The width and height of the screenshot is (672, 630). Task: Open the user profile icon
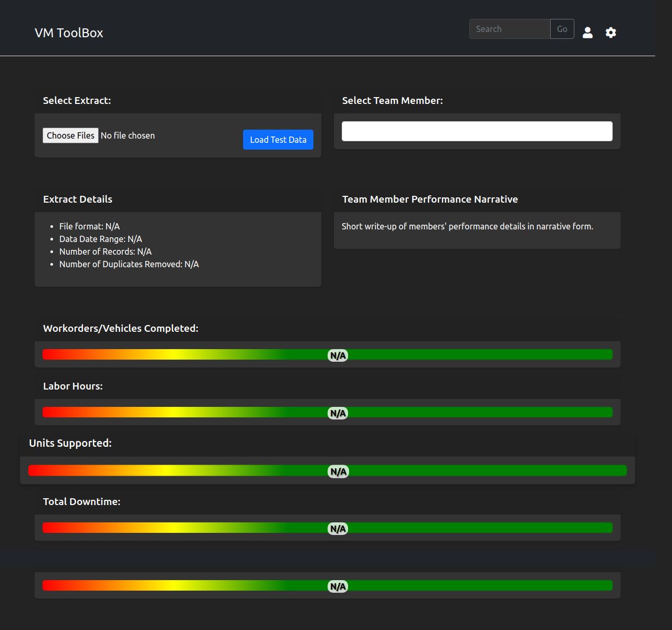point(587,33)
